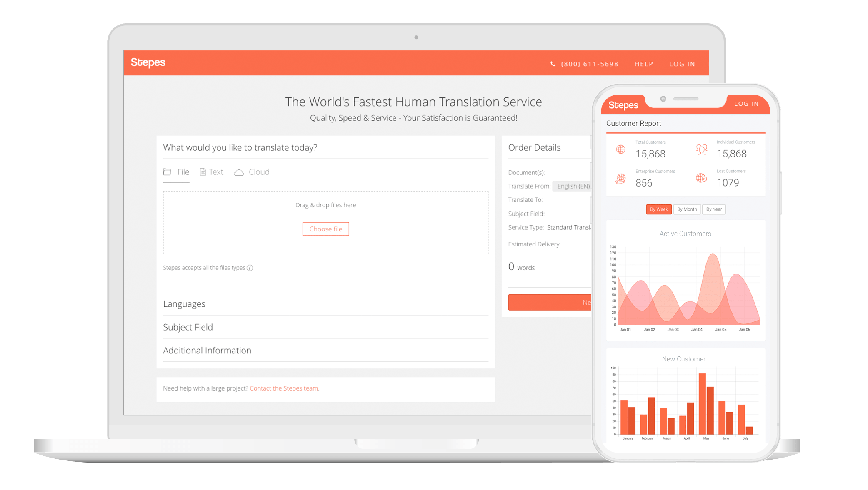Expand the Subject Field section
The image size is (868, 490).
coord(325,327)
